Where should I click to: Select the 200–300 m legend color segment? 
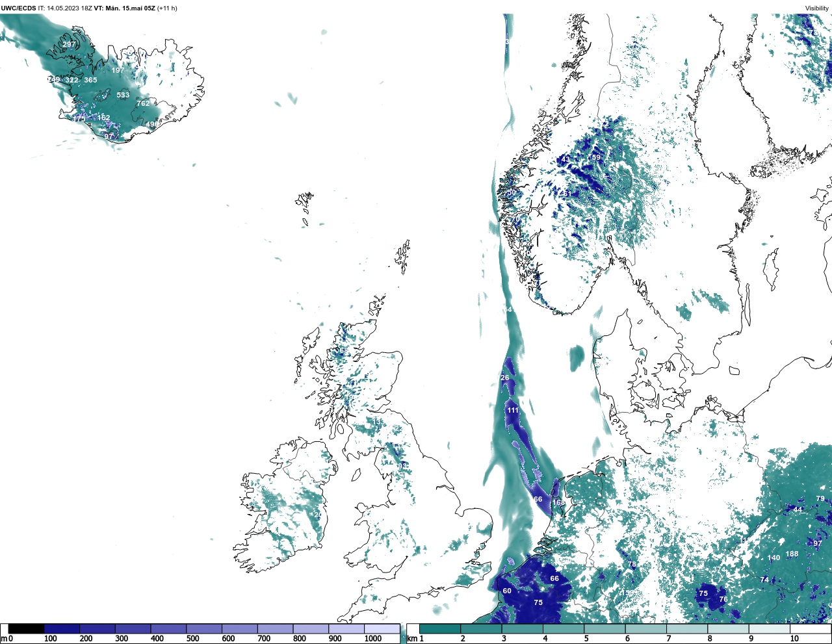tap(97, 628)
